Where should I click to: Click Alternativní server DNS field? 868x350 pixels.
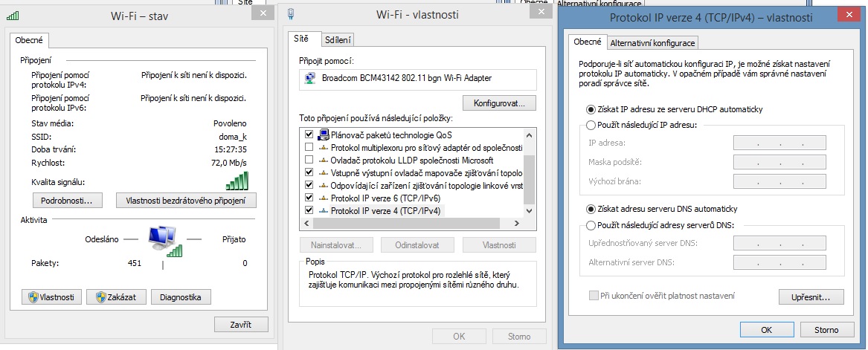pyautogui.click(x=779, y=262)
